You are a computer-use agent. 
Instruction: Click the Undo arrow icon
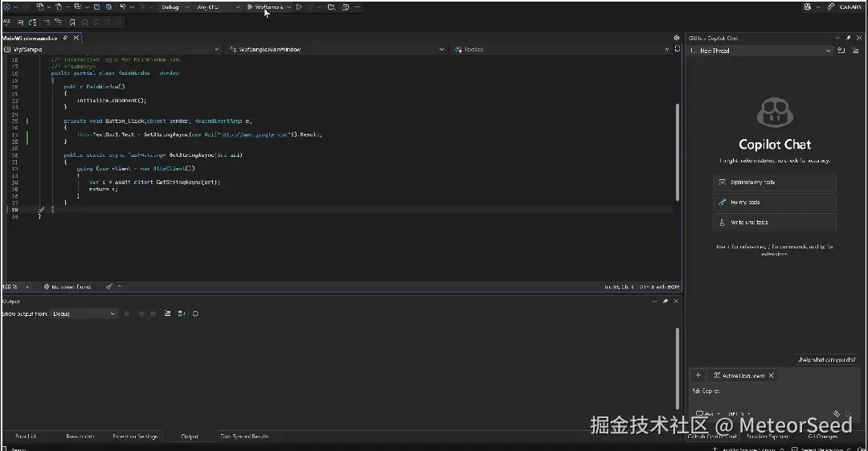123,7
